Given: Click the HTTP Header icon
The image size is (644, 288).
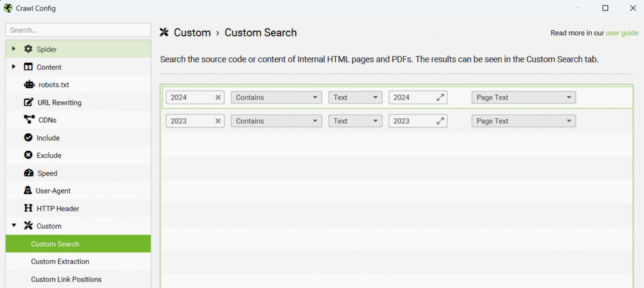Looking at the screenshot, I should coord(28,208).
